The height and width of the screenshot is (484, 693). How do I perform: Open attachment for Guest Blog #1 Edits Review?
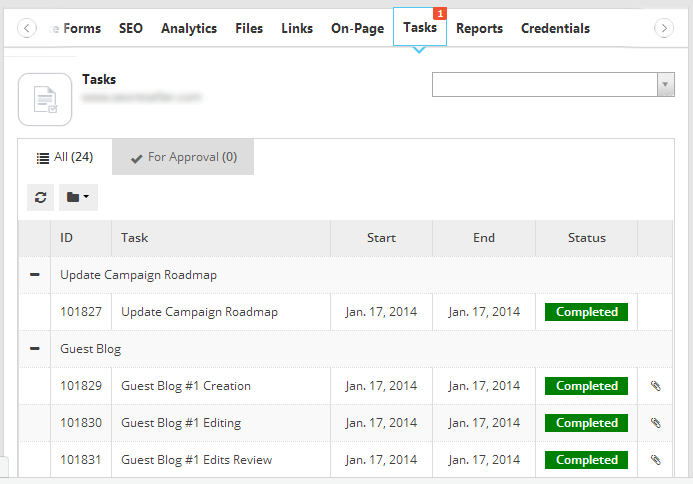(x=655, y=460)
